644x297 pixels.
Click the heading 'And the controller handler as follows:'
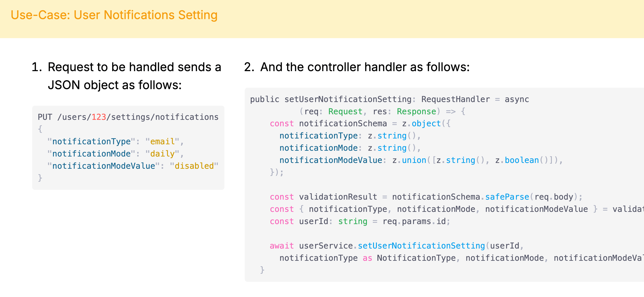click(x=365, y=67)
